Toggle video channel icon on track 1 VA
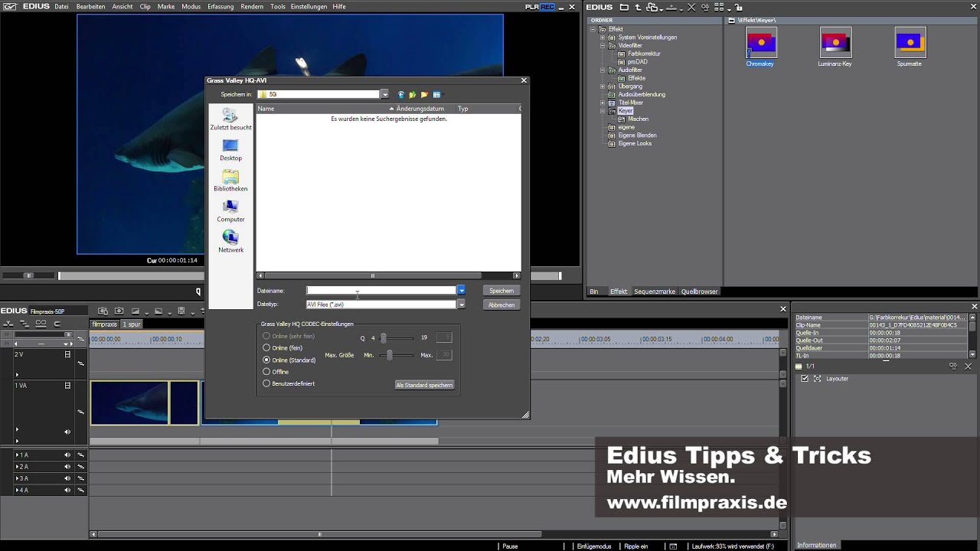Image resolution: width=980 pixels, height=551 pixels. coord(67,386)
